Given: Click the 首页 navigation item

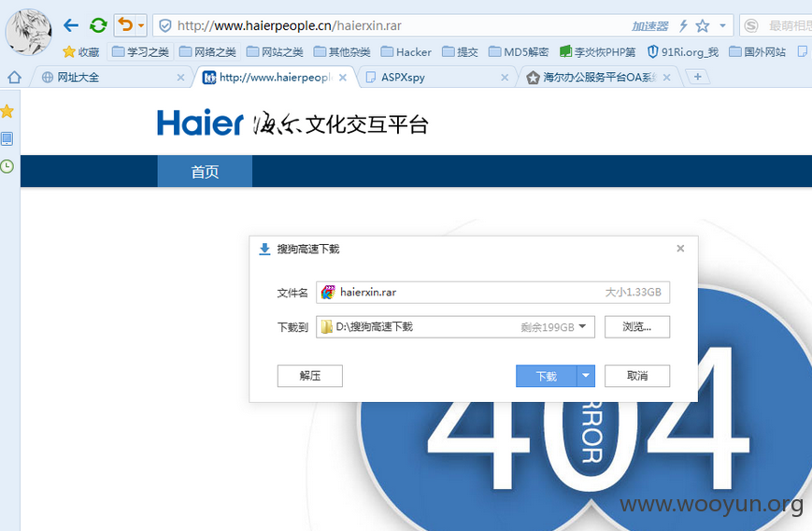Looking at the screenshot, I should click(x=205, y=171).
